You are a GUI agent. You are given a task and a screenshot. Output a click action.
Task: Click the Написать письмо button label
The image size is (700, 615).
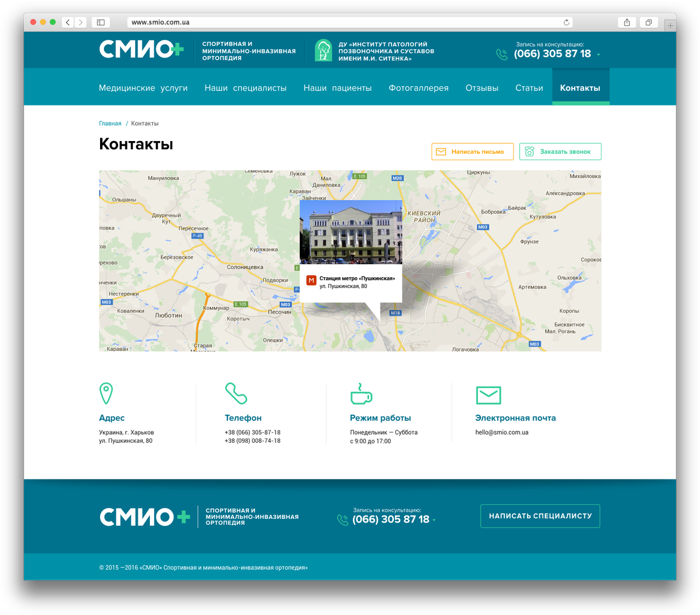click(x=477, y=151)
